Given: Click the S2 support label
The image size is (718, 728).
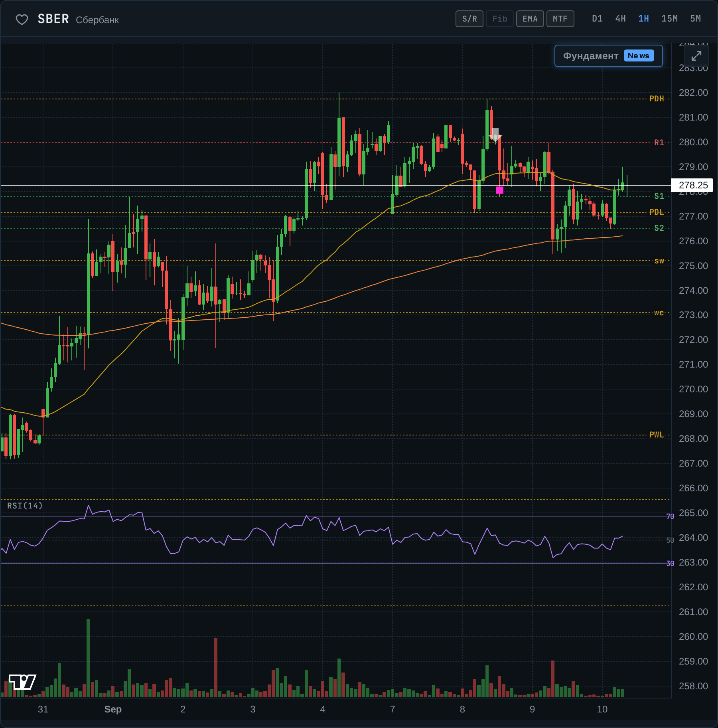Looking at the screenshot, I should (x=659, y=228).
